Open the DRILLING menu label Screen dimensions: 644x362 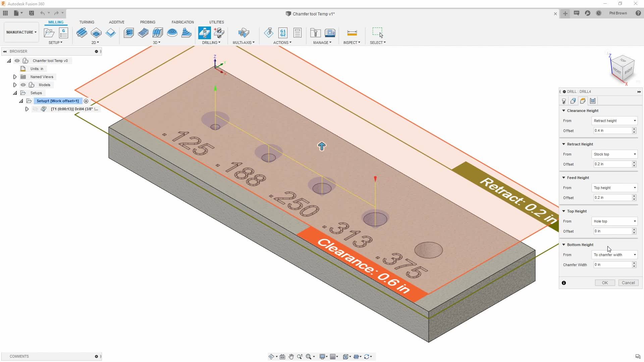pos(211,43)
